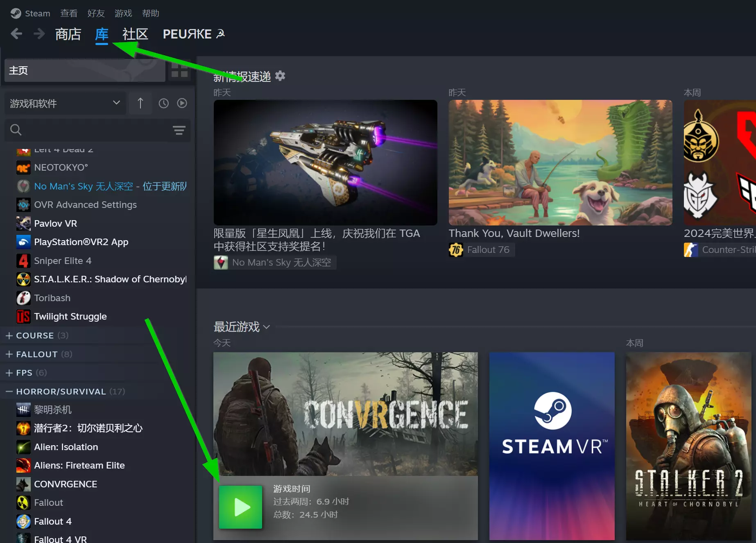Open the CONVRGENCE recent game cover
This screenshot has width=756, height=543.
345,414
